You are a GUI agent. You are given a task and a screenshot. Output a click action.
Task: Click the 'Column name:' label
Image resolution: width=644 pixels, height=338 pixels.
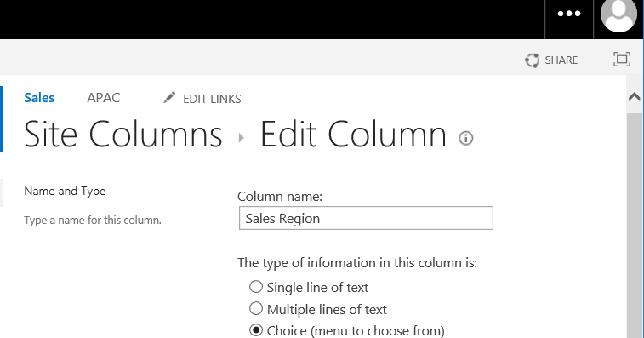click(x=280, y=197)
